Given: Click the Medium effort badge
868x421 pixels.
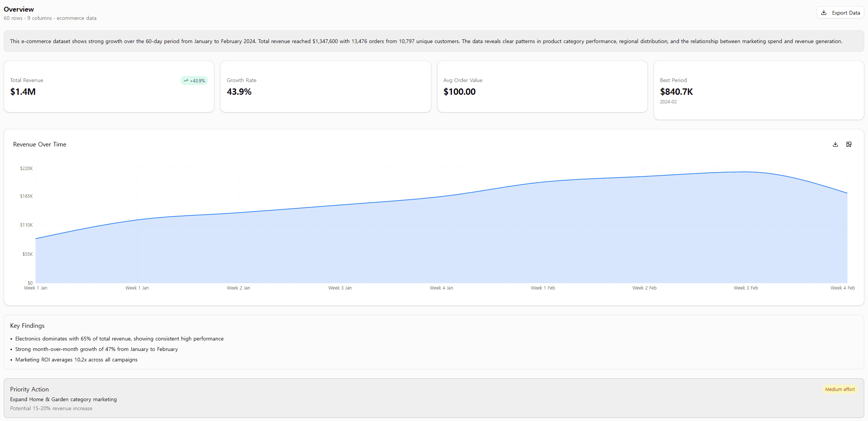Looking at the screenshot, I should pyautogui.click(x=840, y=389).
